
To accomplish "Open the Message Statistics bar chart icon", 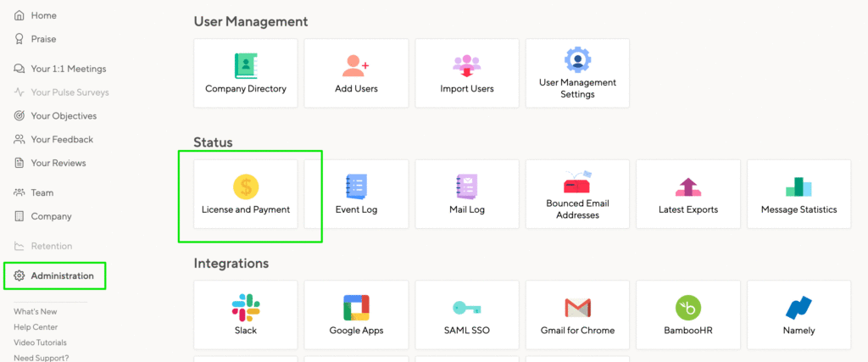I will point(798,187).
